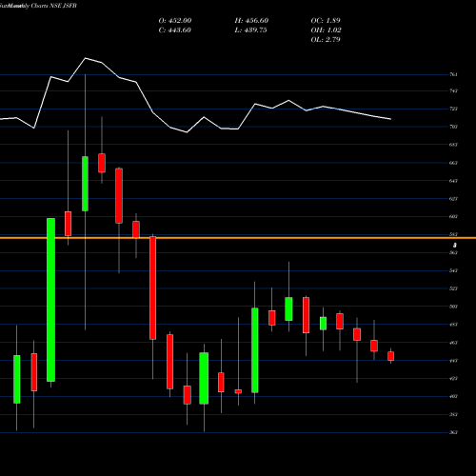Select the low value L: 439.75

251,30
